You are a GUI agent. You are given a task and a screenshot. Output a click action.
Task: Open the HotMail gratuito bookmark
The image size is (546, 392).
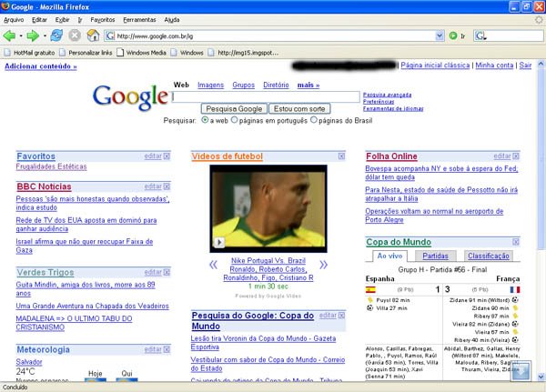point(29,53)
